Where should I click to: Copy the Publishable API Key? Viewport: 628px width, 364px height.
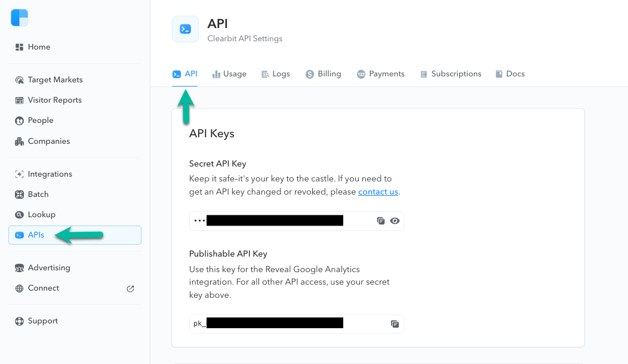tap(395, 324)
